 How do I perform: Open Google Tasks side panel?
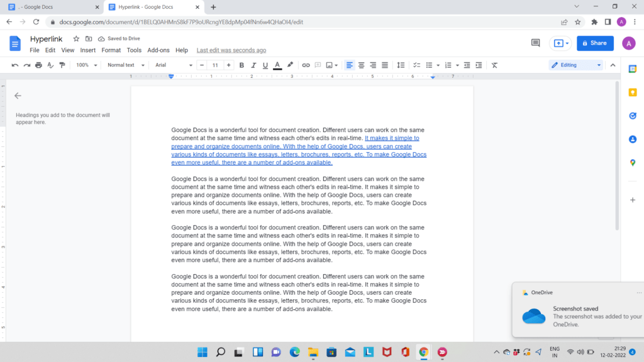633,116
